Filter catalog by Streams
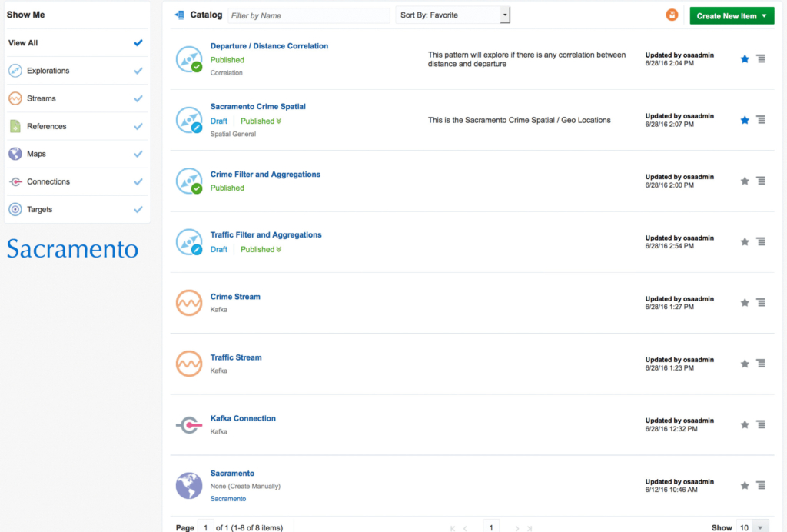 (x=77, y=98)
